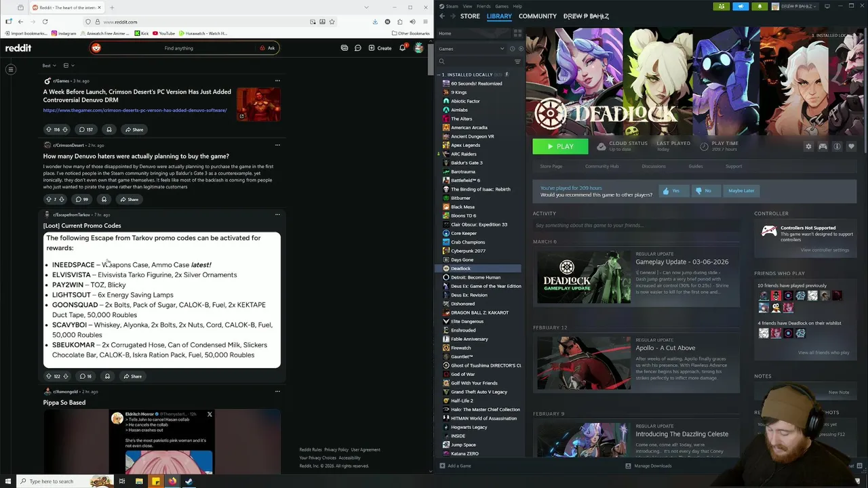
Task: Open Pippa So Based post title
Action: click(x=64, y=403)
